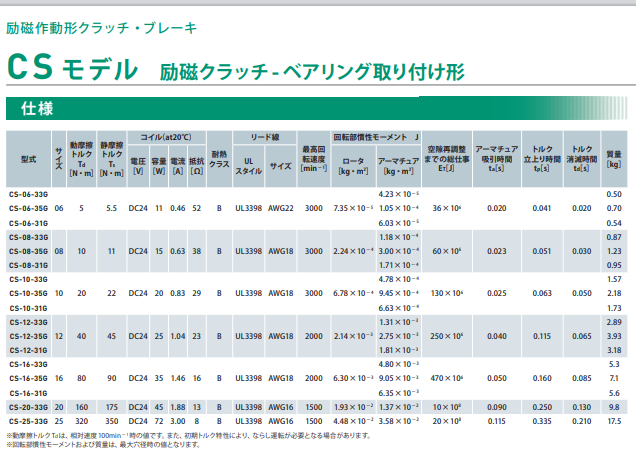Click the 回転部慣性モーメント J header
636x455 pixels.
[376, 136]
